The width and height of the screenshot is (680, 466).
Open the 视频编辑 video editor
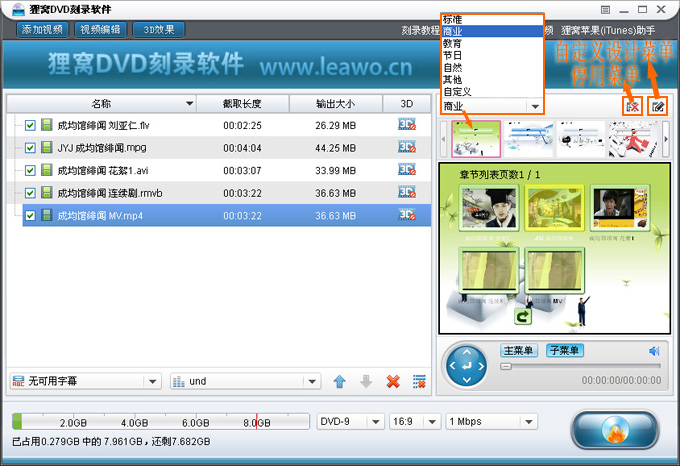(101, 30)
